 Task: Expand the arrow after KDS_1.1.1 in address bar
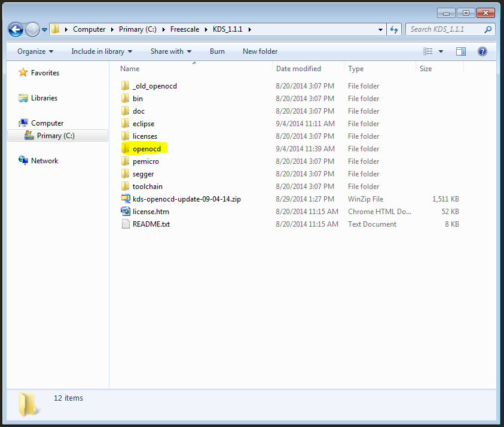249,29
